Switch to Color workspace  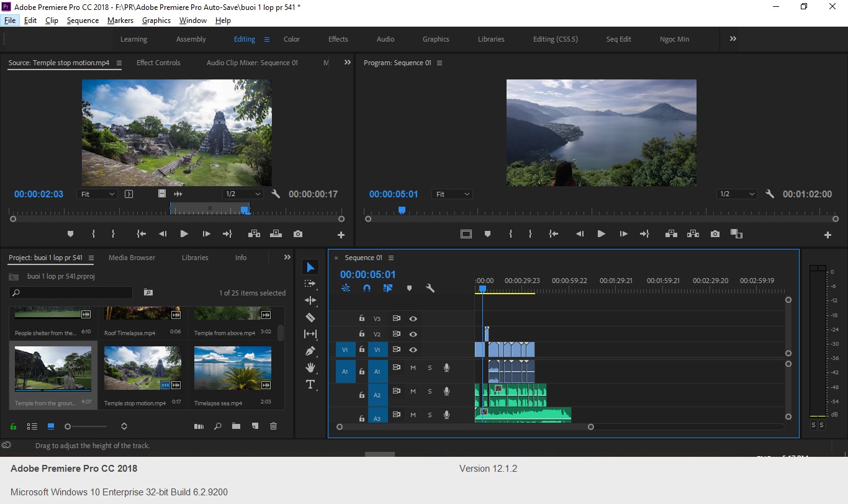(292, 39)
